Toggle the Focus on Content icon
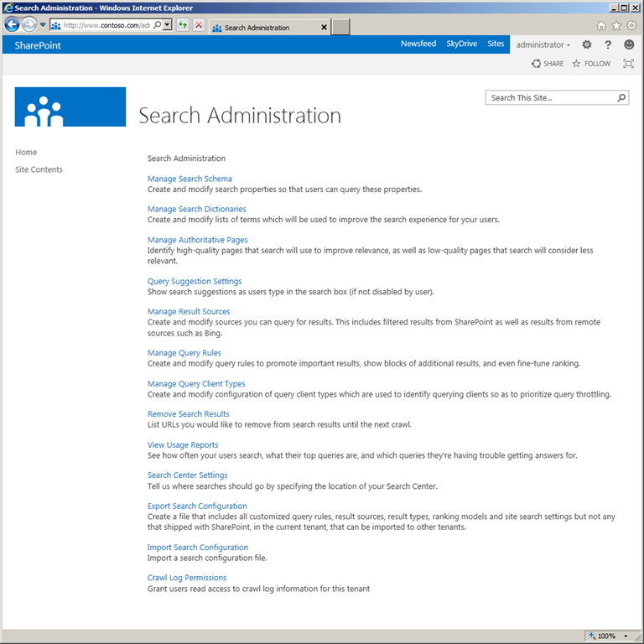 tap(628, 64)
